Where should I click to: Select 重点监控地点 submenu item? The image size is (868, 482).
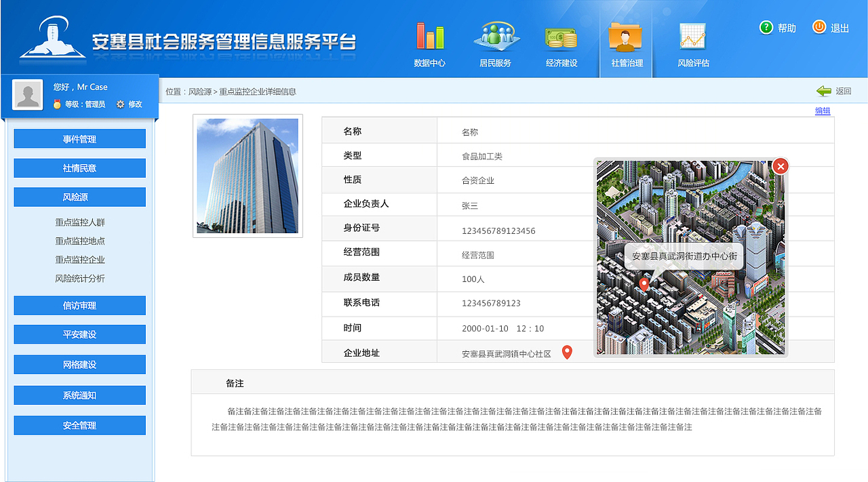(80, 241)
